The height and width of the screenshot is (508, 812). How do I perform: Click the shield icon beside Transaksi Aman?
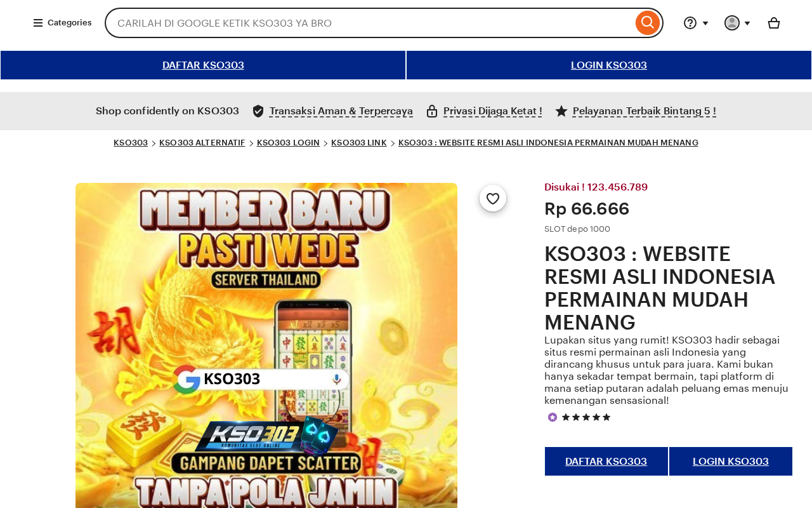[x=258, y=111]
